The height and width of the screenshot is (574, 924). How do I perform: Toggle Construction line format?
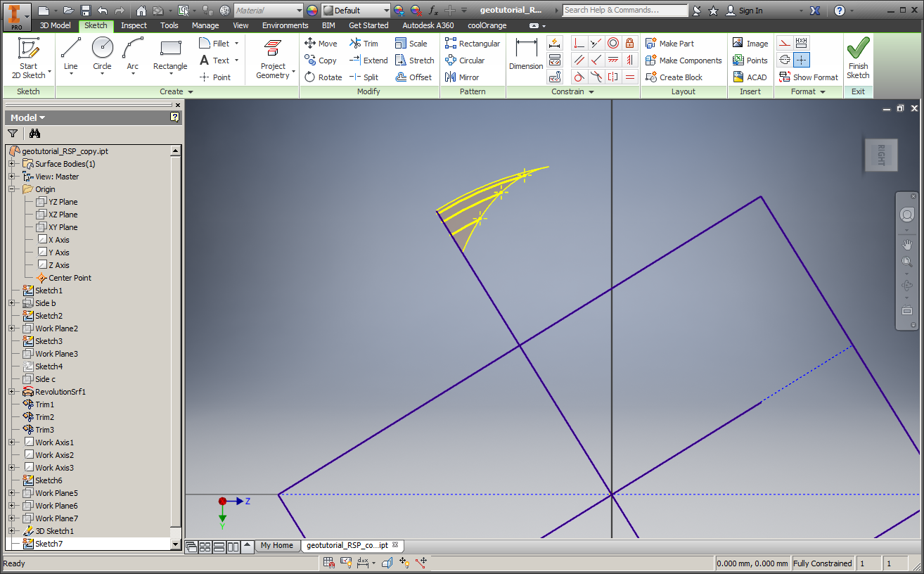785,43
